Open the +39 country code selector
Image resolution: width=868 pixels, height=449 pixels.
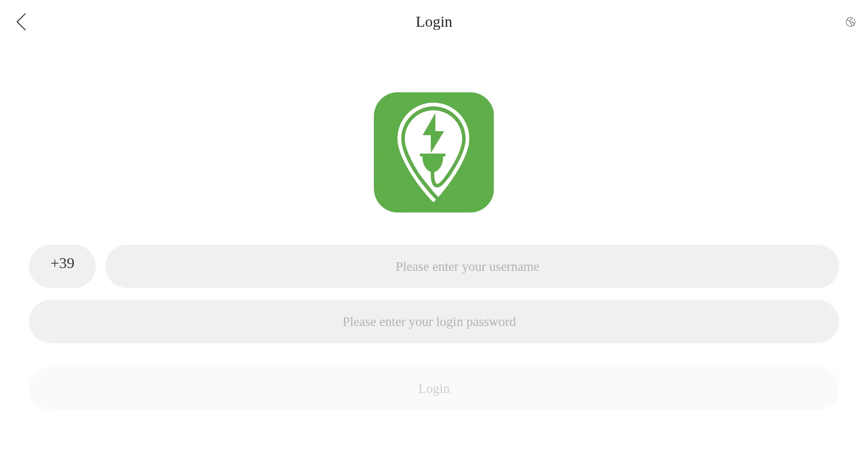(x=62, y=266)
